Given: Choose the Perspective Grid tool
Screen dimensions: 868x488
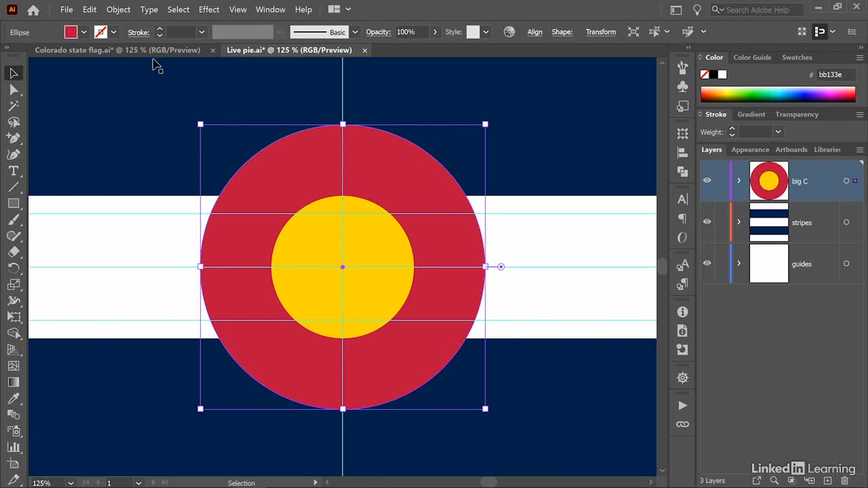Looking at the screenshot, I should pyautogui.click(x=14, y=350).
